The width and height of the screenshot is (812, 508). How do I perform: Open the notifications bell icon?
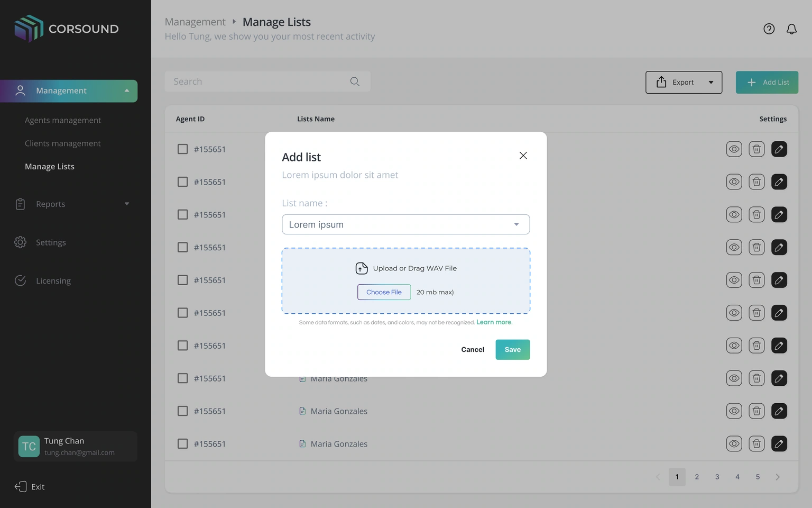791,29
